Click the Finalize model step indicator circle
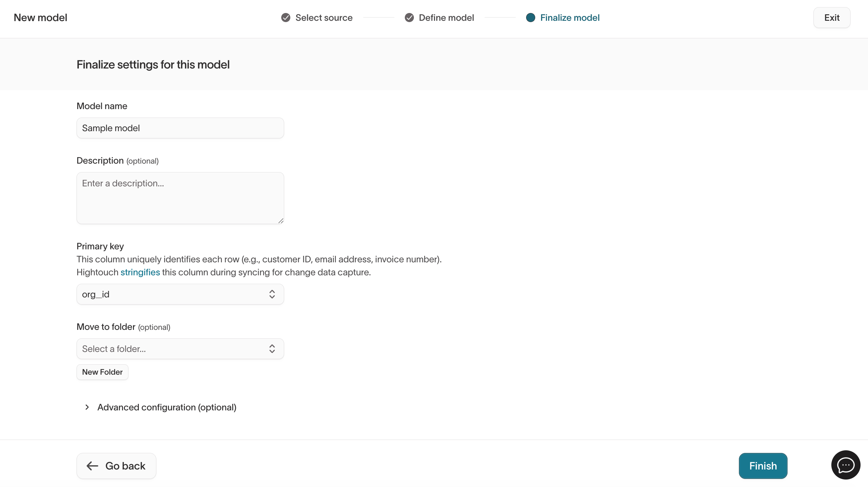868x487 pixels. pos(530,18)
